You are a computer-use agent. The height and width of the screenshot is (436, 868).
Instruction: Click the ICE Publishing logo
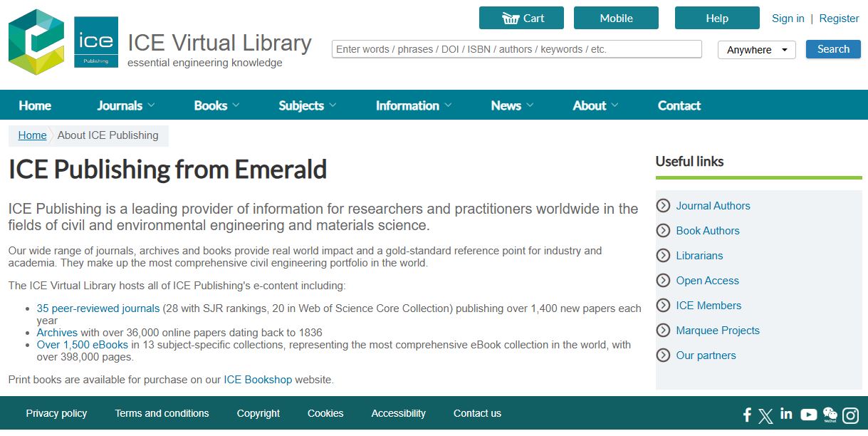96,42
